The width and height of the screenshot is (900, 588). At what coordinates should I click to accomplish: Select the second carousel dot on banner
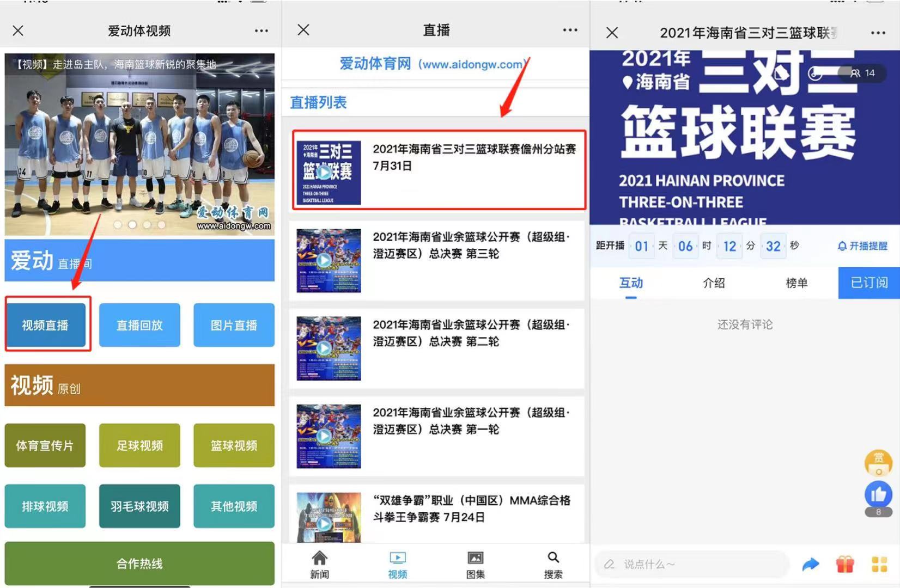[132, 224]
